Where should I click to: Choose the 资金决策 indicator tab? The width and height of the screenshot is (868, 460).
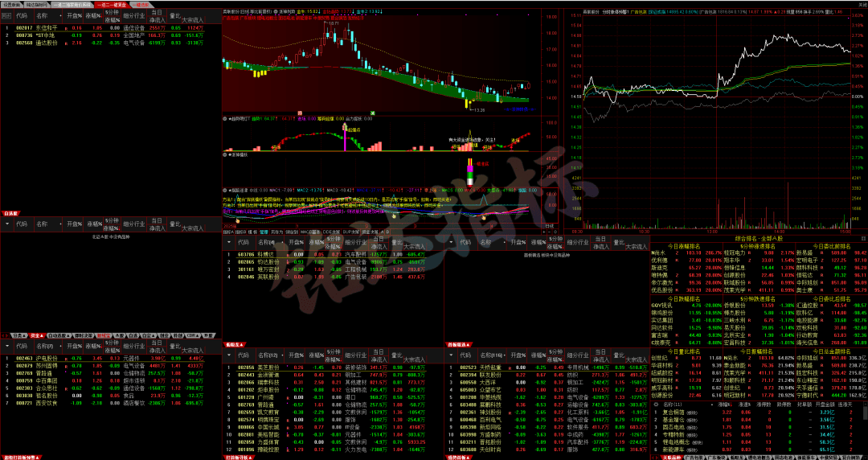[x=370, y=232]
